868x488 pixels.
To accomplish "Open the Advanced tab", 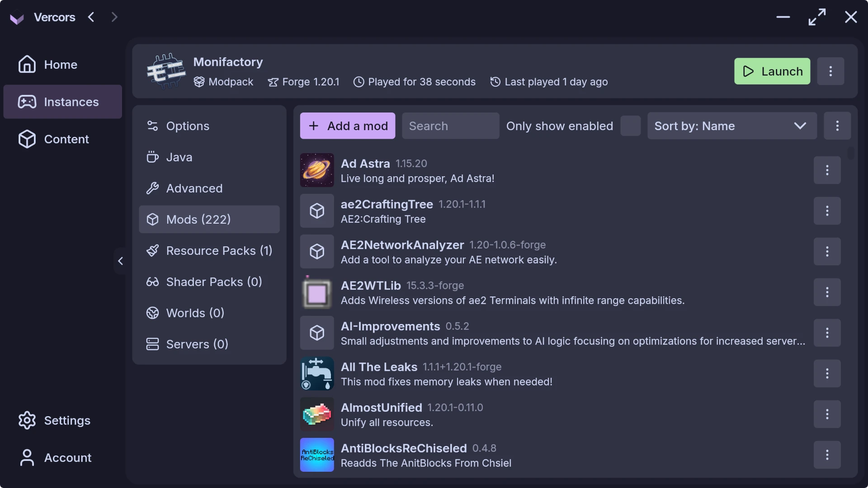I will pyautogui.click(x=209, y=188).
